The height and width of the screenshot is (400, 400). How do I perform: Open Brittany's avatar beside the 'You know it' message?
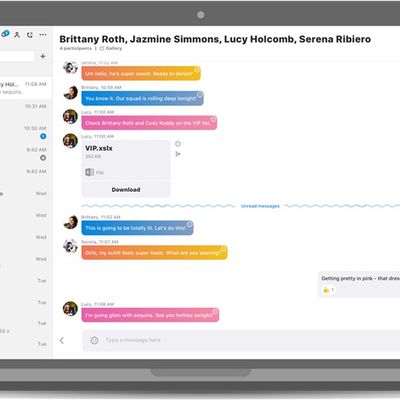coord(70,92)
